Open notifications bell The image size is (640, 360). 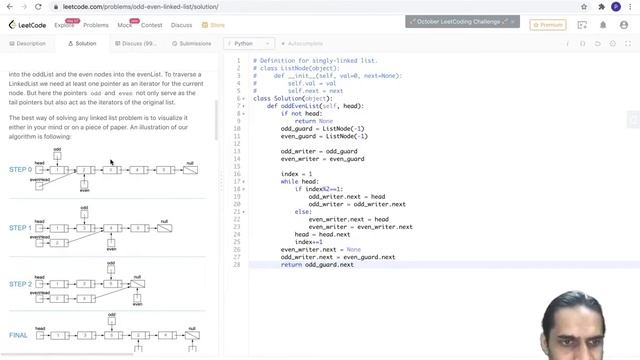coord(603,25)
